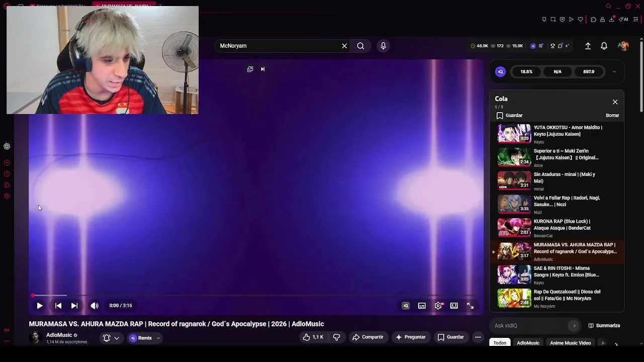Click the search magnifier button
Viewport: 644px width, 362px height.
point(361,46)
